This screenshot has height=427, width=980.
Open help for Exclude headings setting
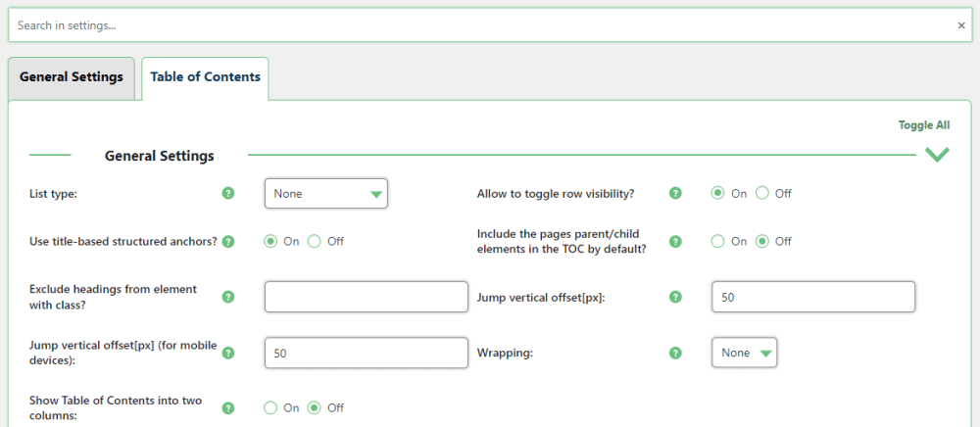point(228,297)
